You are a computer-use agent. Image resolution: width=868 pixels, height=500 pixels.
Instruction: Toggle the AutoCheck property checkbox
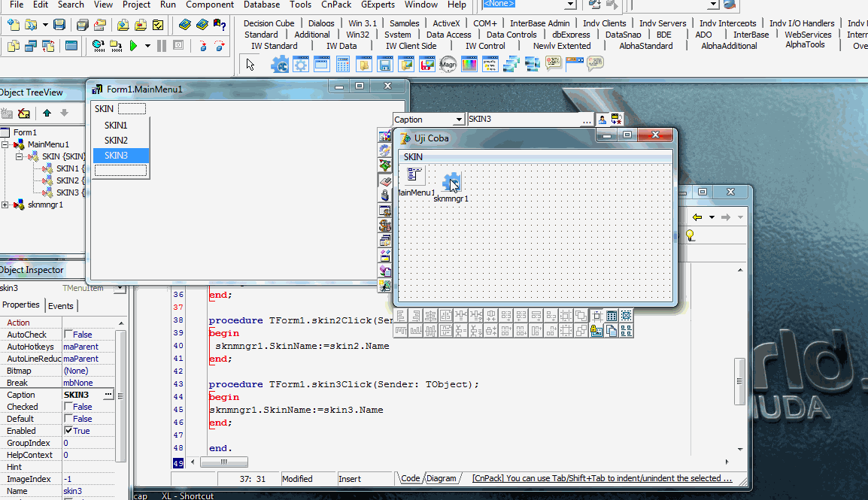68,335
